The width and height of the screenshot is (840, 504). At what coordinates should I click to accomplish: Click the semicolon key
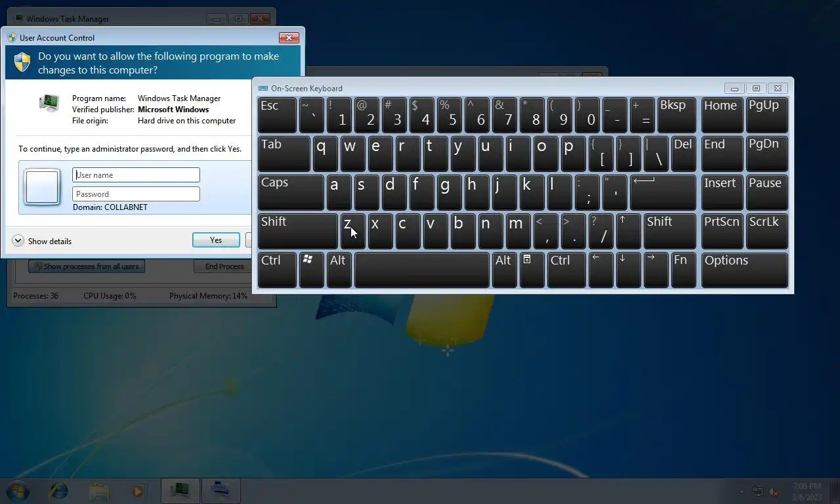pyautogui.click(x=587, y=192)
